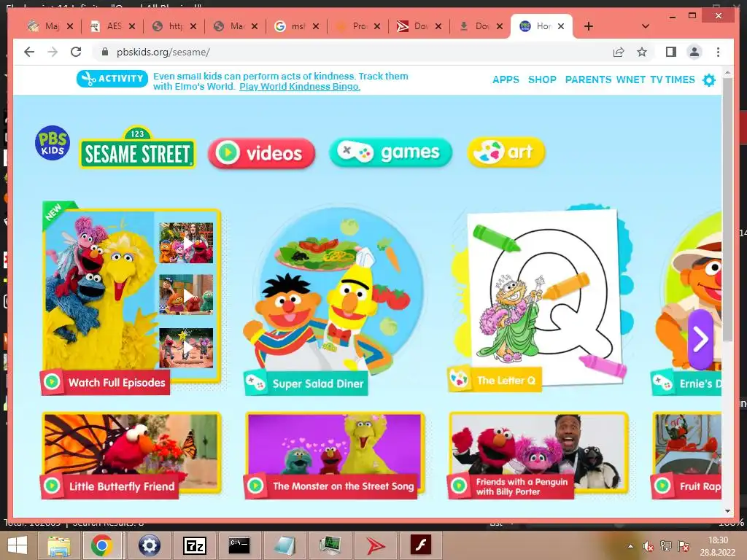The width and height of the screenshot is (747, 560).
Task: Click the muted volume tray icon
Action: point(648,546)
